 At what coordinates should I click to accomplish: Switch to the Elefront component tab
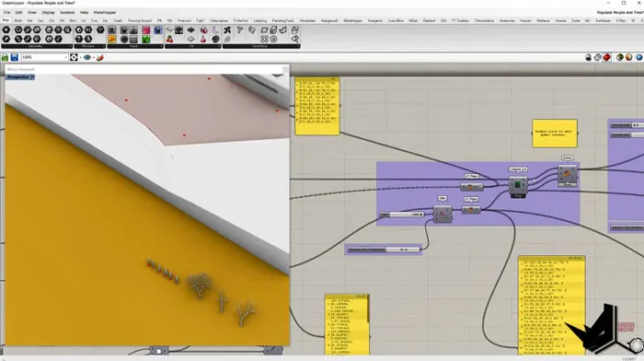point(429,20)
